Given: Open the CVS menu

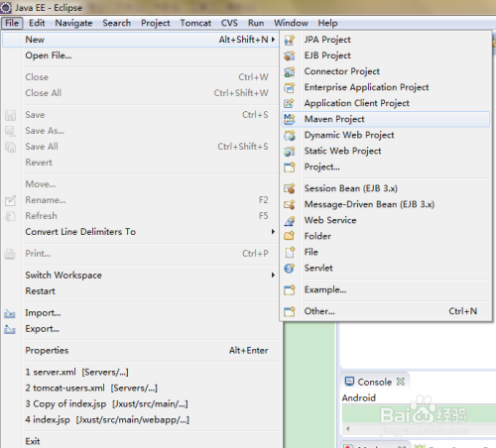Looking at the screenshot, I should click(229, 23).
